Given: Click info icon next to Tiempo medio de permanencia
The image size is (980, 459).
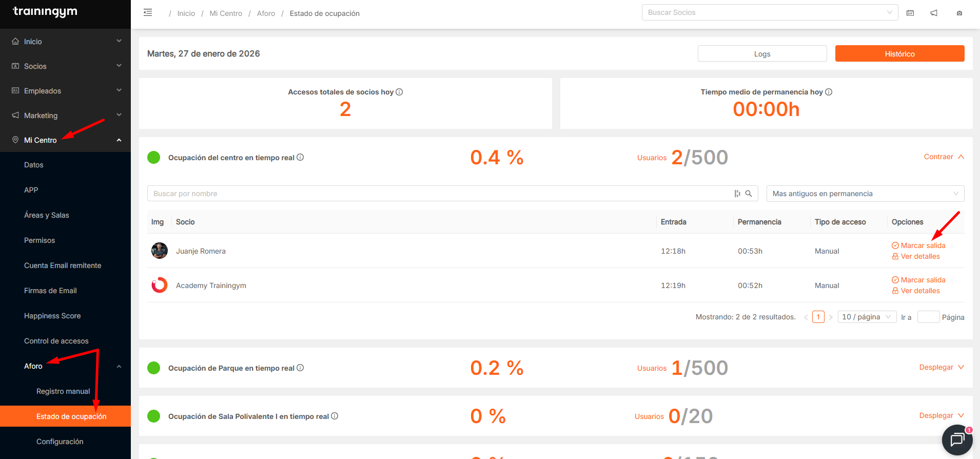Looking at the screenshot, I should 829,92.
